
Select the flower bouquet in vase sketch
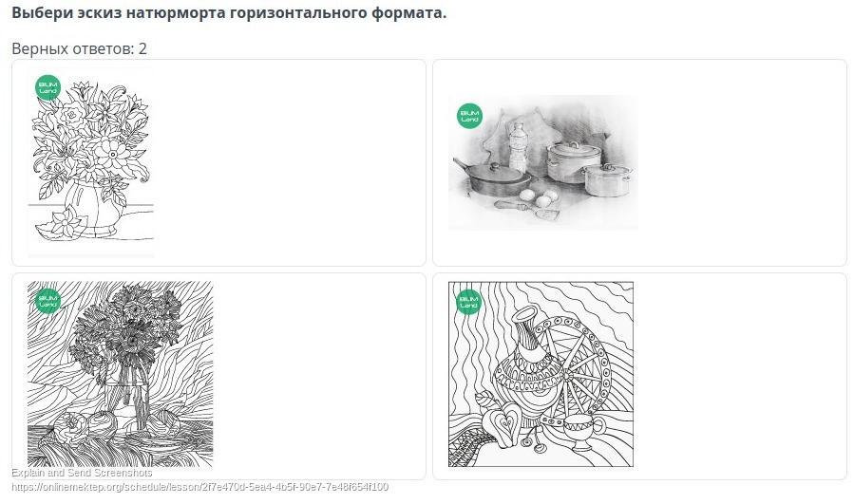(91, 162)
